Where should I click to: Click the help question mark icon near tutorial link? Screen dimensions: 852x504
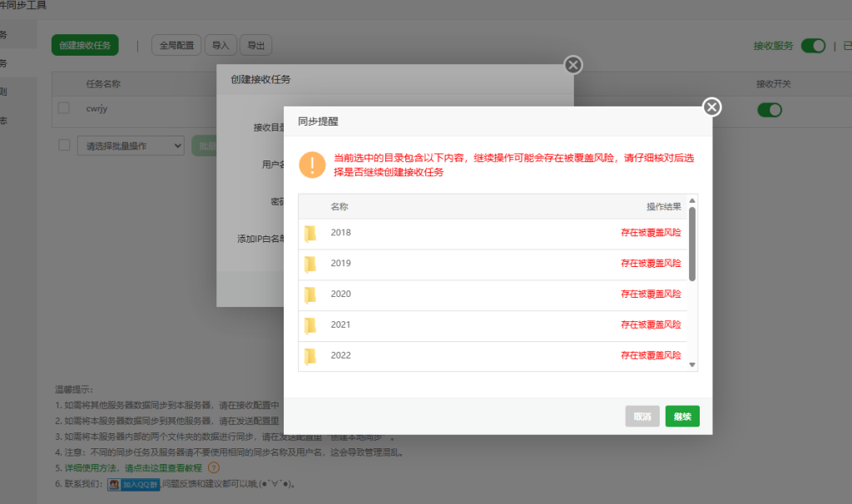(x=214, y=467)
